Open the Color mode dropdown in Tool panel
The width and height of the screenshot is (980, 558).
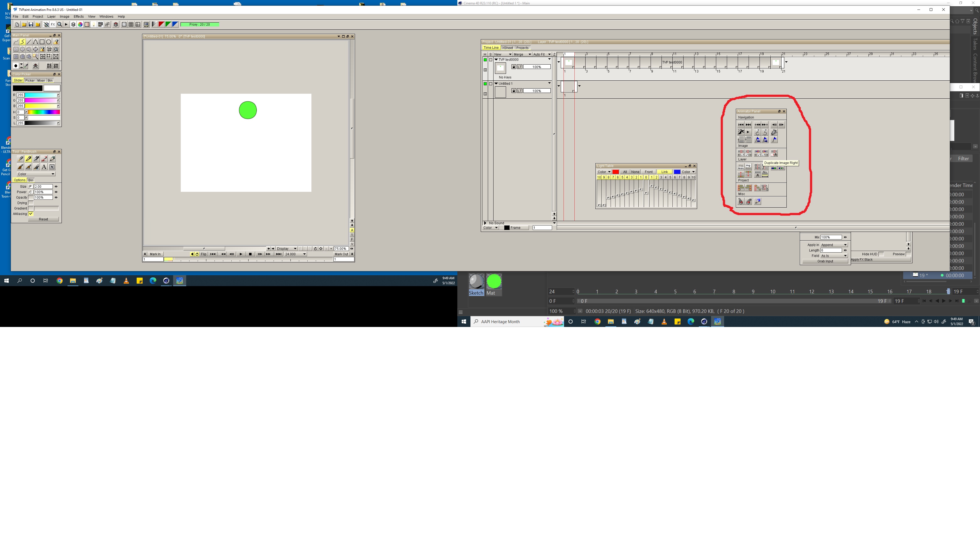36,174
